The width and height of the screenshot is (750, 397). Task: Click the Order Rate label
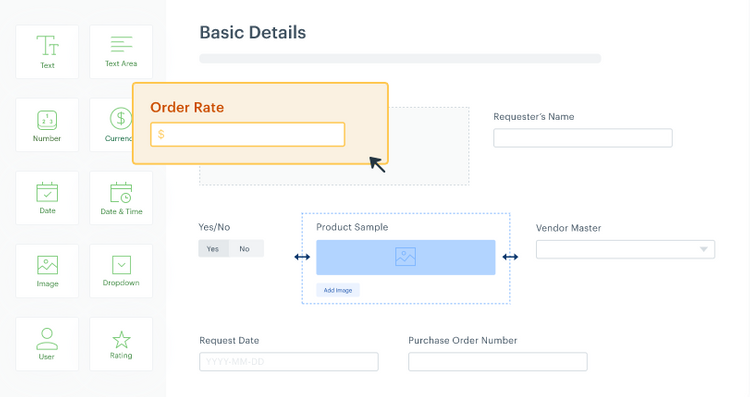pos(187,107)
